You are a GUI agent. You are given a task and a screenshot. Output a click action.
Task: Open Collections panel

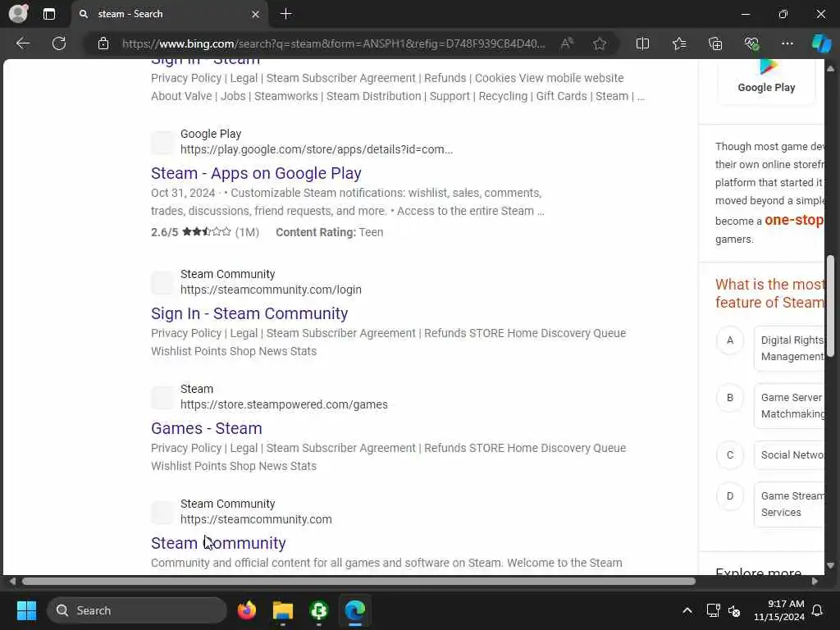(x=715, y=43)
